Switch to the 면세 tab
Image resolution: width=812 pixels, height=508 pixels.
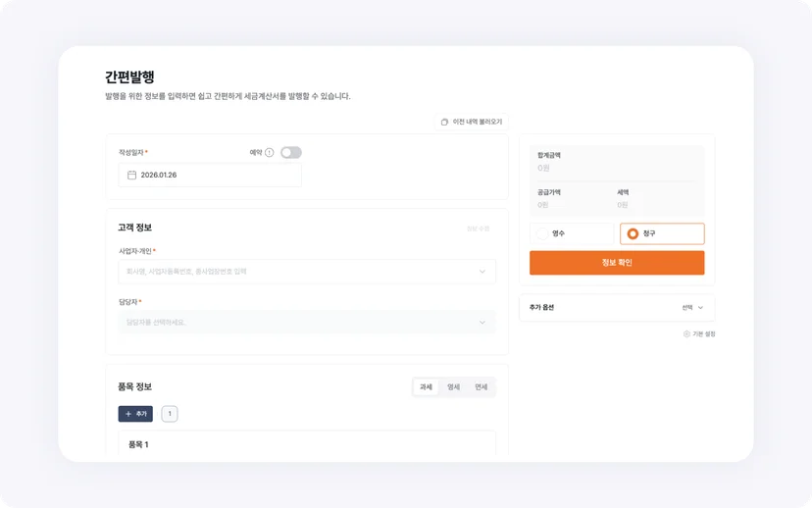[x=482, y=386]
